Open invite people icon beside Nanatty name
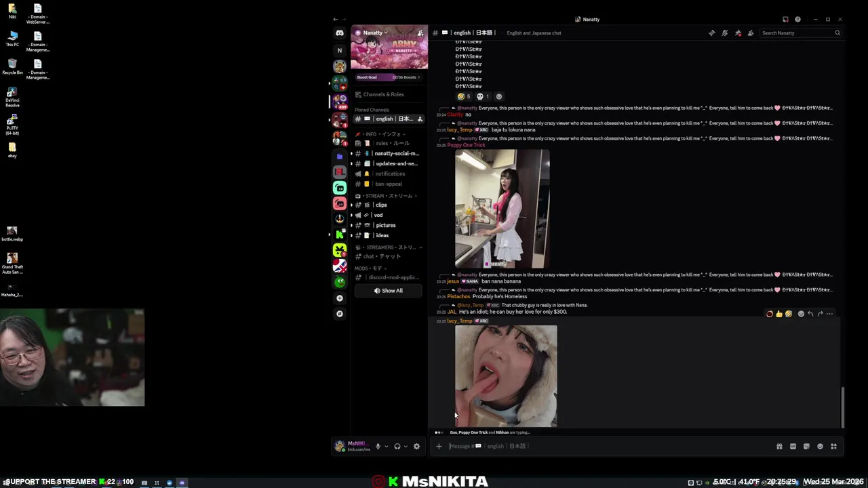The height and width of the screenshot is (488, 868). (x=420, y=33)
